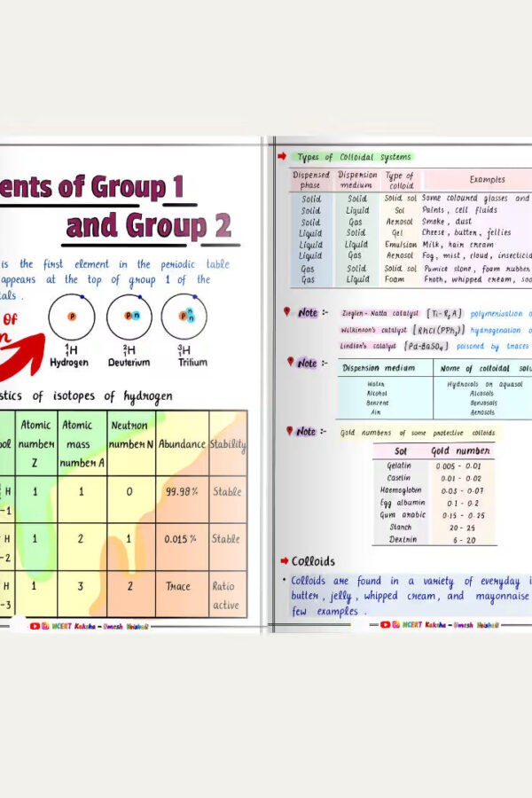Click the 'Gelatin' sol row
The height and width of the screenshot is (798, 532).
pos(399,465)
